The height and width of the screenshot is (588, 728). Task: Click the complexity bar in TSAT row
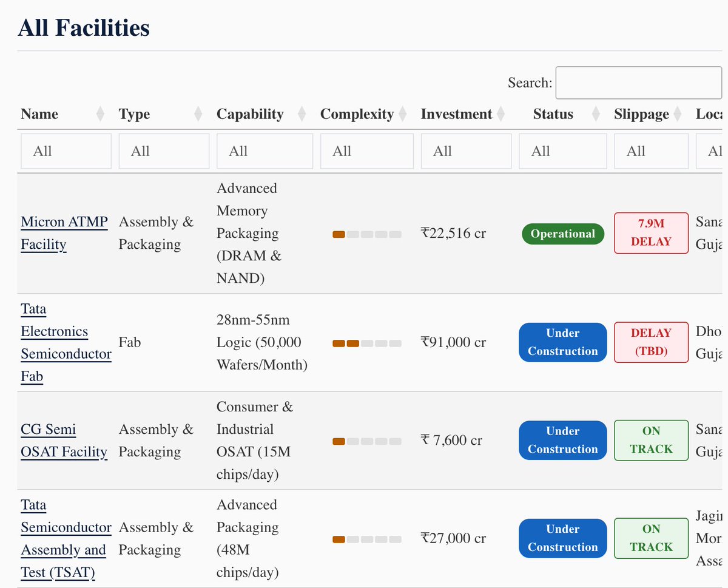(367, 539)
